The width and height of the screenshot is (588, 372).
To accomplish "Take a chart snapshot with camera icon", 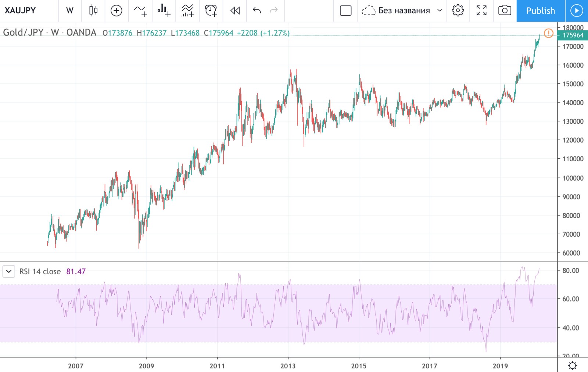I will click(505, 11).
